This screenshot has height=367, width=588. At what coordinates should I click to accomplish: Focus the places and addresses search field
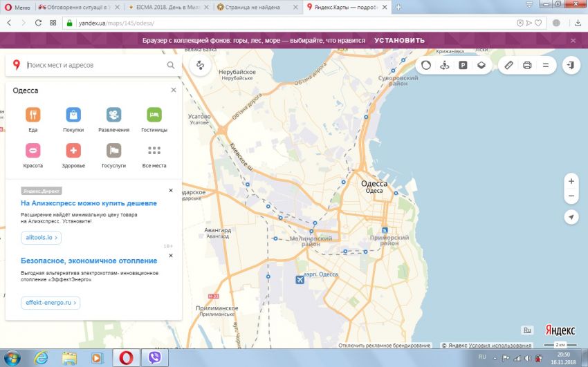tap(95, 65)
